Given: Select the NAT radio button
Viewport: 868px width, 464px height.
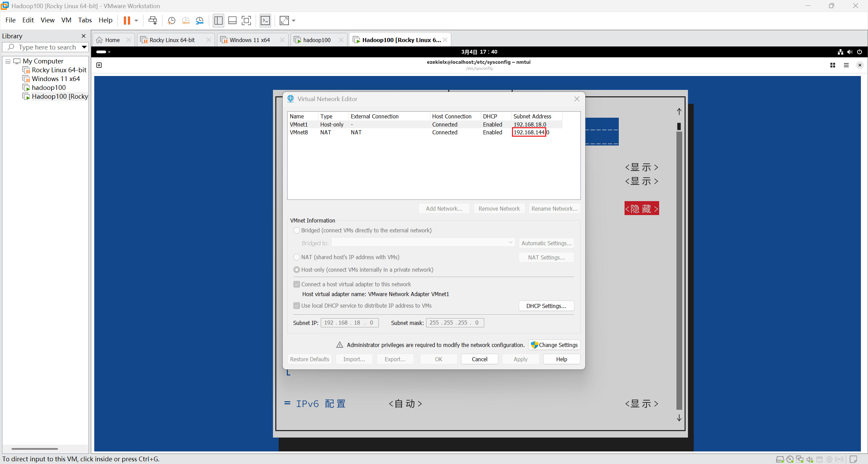Looking at the screenshot, I should click(x=297, y=257).
